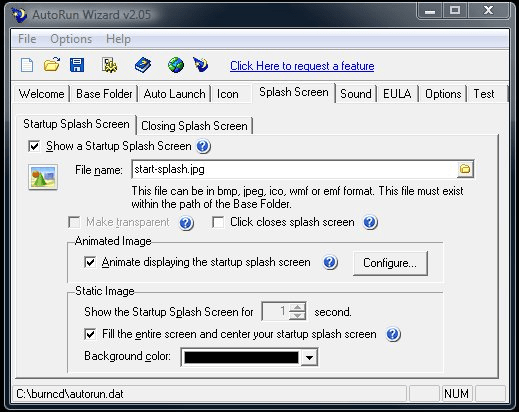Toggle the Make transparent checkbox
519x412 pixels.
[74, 222]
